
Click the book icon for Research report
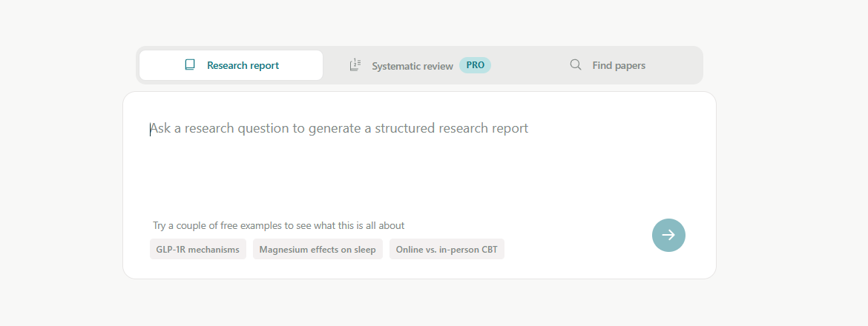tap(190, 65)
